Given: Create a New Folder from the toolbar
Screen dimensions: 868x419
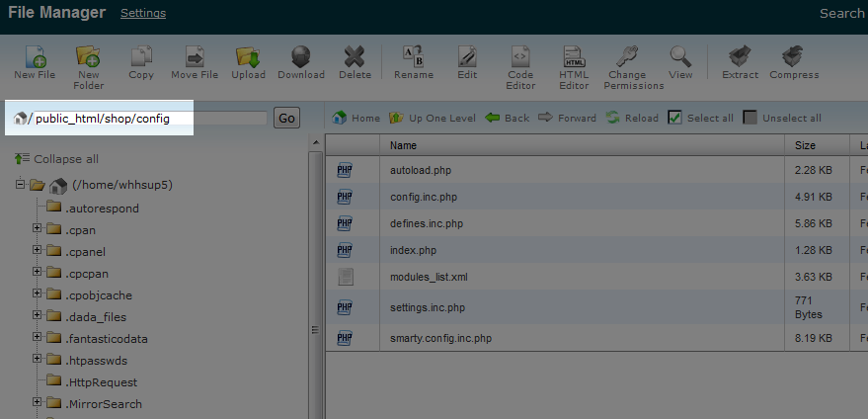Looking at the screenshot, I should [x=88, y=58].
